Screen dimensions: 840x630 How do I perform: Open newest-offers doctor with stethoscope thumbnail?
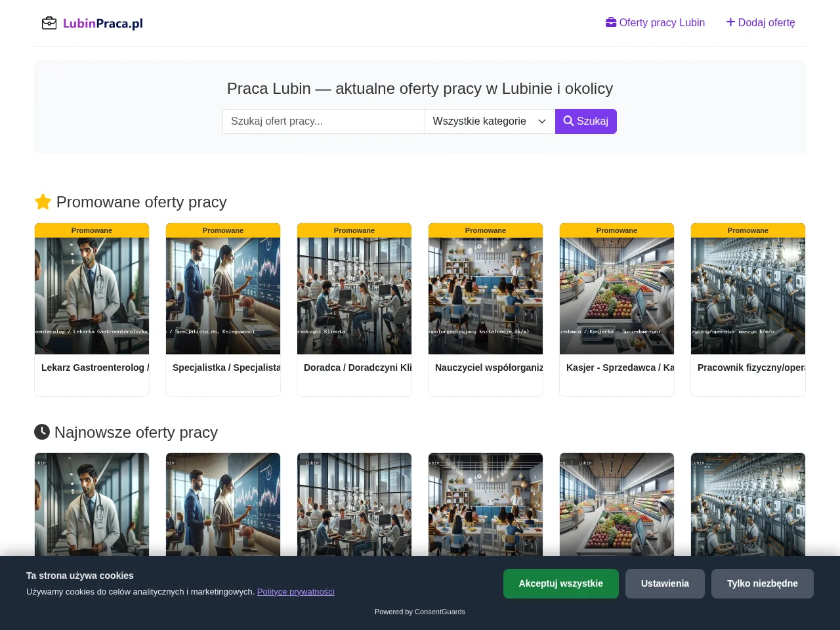click(92, 504)
